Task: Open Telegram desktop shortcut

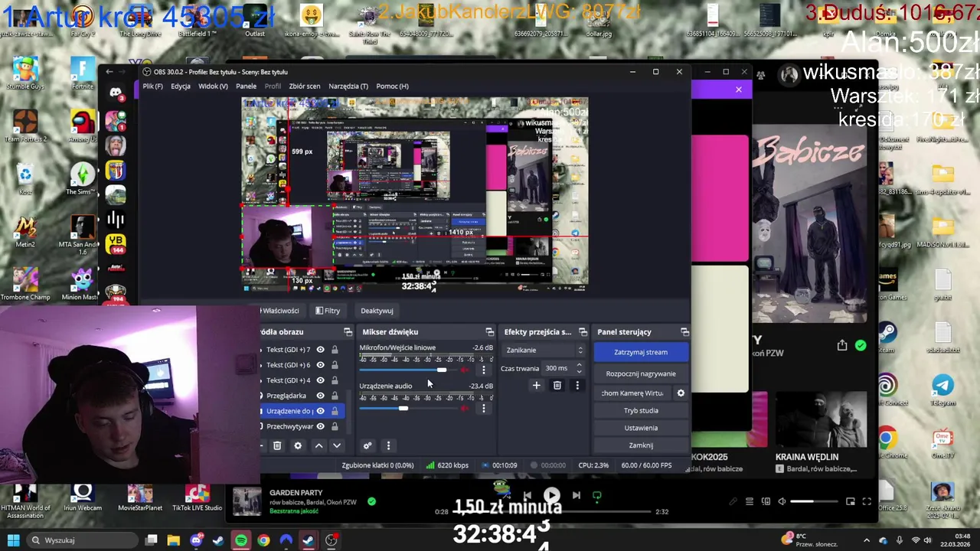Action: pyautogui.click(x=942, y=390)
